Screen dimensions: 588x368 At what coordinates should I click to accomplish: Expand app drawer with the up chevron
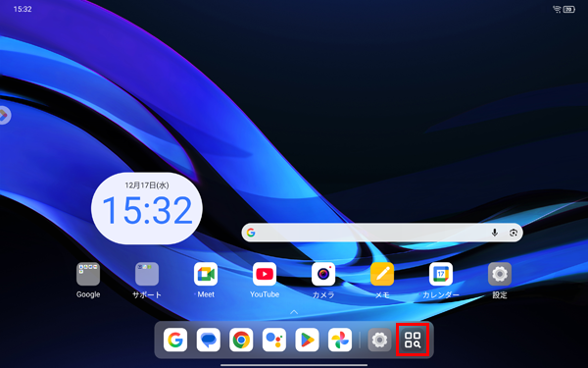(x=294, y=312)
